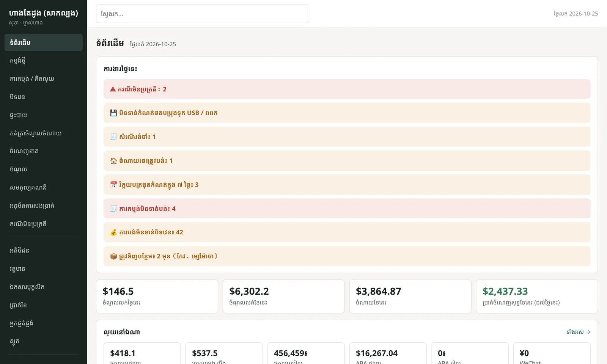607x364 pixels.
Task: Click the house icon in ចំណាយថេរត្រូវបង់ row
Action: 113,161
